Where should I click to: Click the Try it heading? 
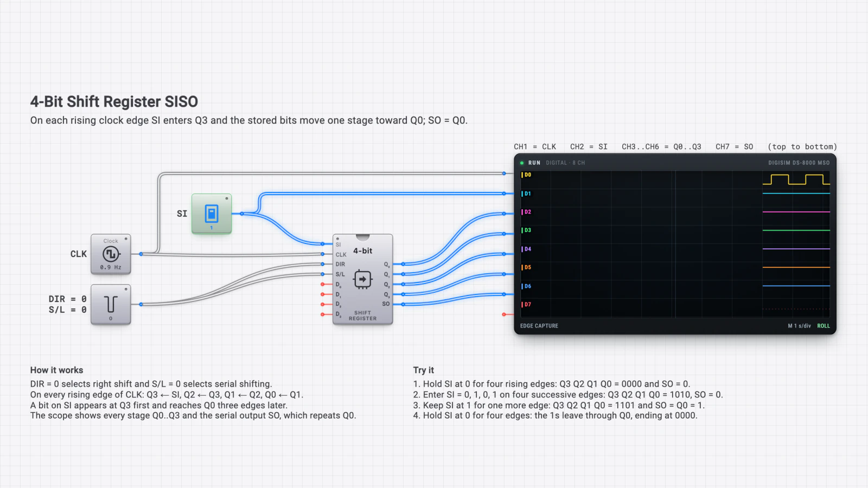point(424,370)
